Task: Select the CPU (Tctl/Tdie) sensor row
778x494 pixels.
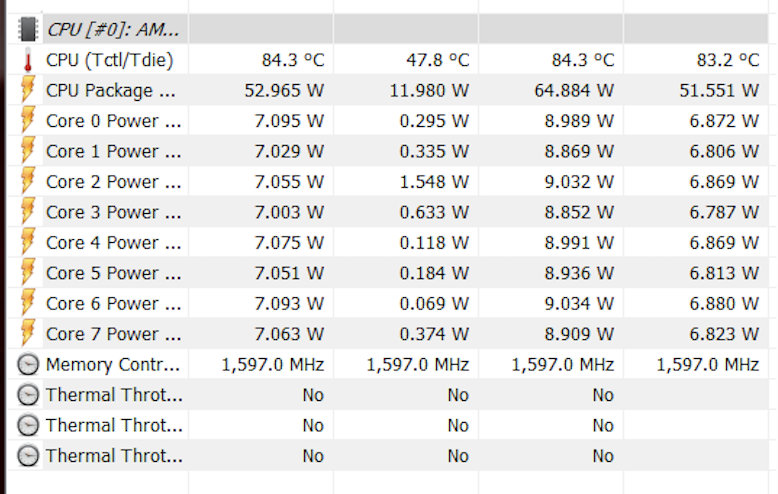Action: (x=109, y=60)
